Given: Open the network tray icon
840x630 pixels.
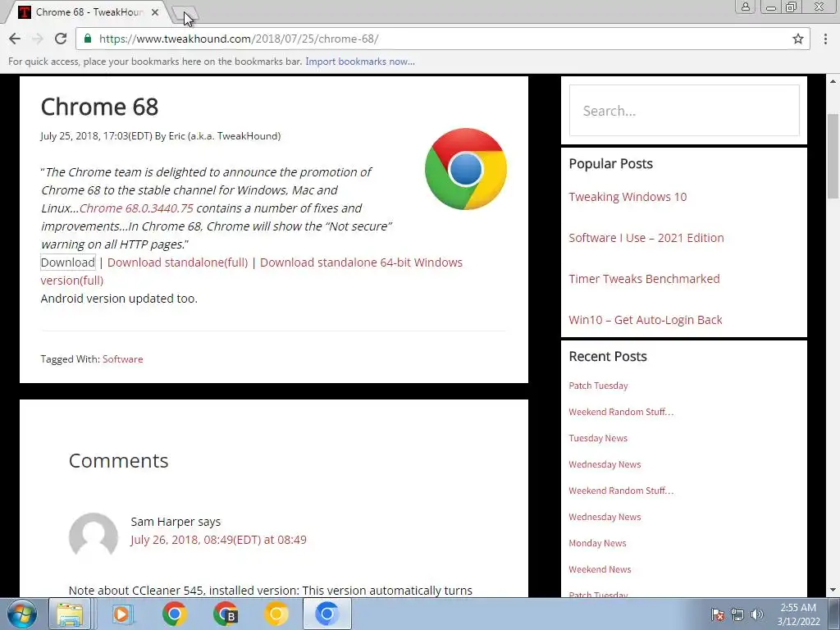Looking at the screenshot, I should point(737,614).
